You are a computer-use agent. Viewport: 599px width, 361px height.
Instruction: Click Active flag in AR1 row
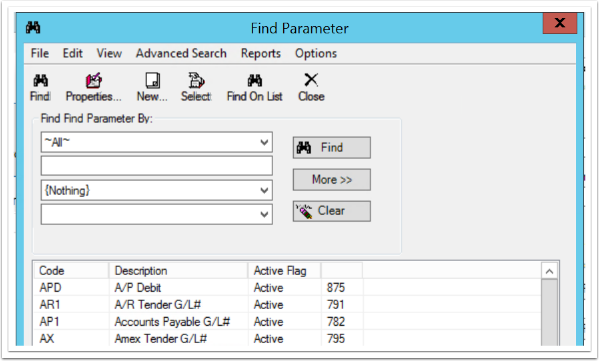point(269,304)
